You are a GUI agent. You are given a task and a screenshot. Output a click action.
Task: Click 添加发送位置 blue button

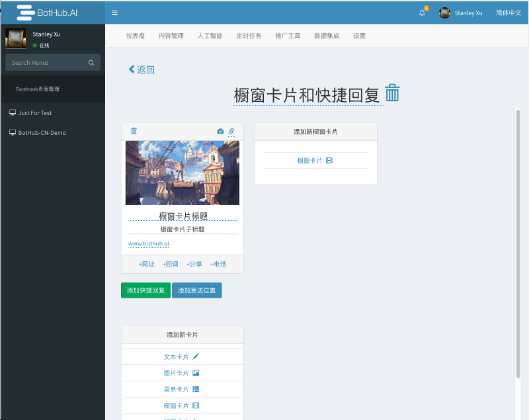pyautogui.click(x=196, y=290)
